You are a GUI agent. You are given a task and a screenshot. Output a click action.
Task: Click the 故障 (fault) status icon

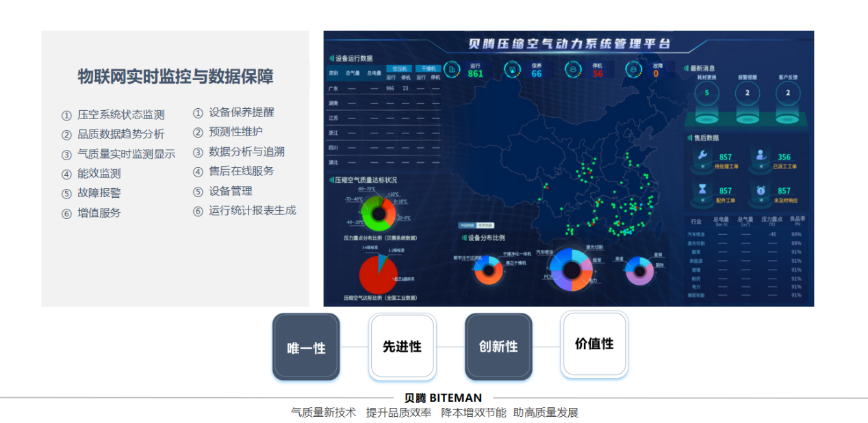tap(635, 69)
